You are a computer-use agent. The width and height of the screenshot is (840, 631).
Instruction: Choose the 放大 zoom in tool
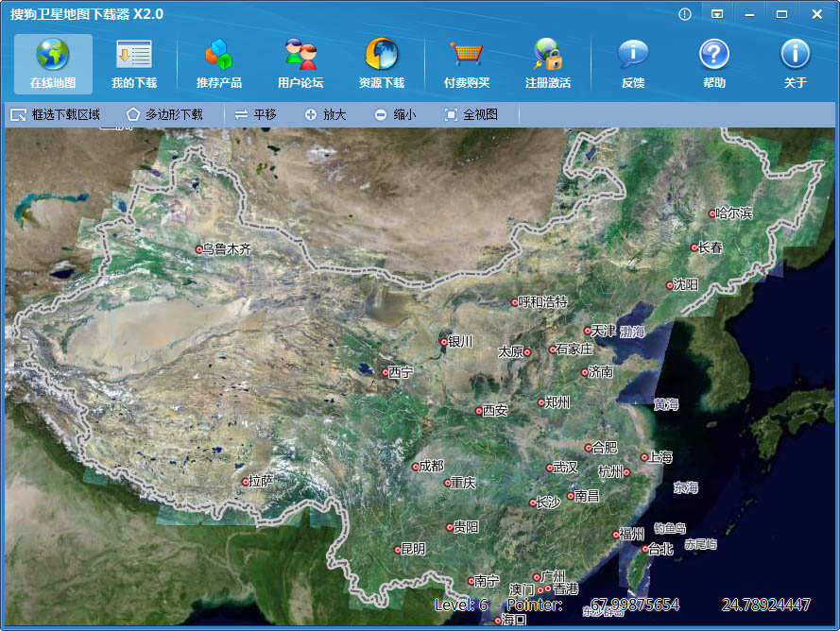click(325, 114)
